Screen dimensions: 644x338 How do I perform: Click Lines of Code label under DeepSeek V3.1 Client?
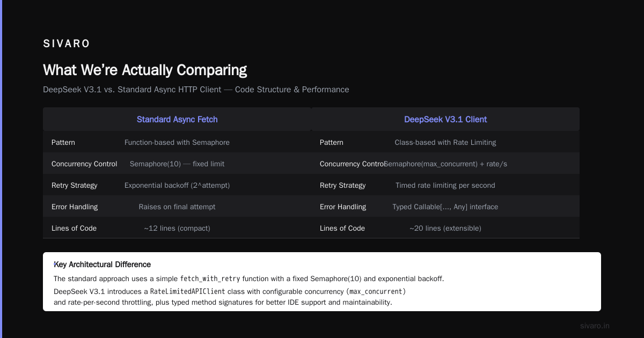(x=342, y=228)
